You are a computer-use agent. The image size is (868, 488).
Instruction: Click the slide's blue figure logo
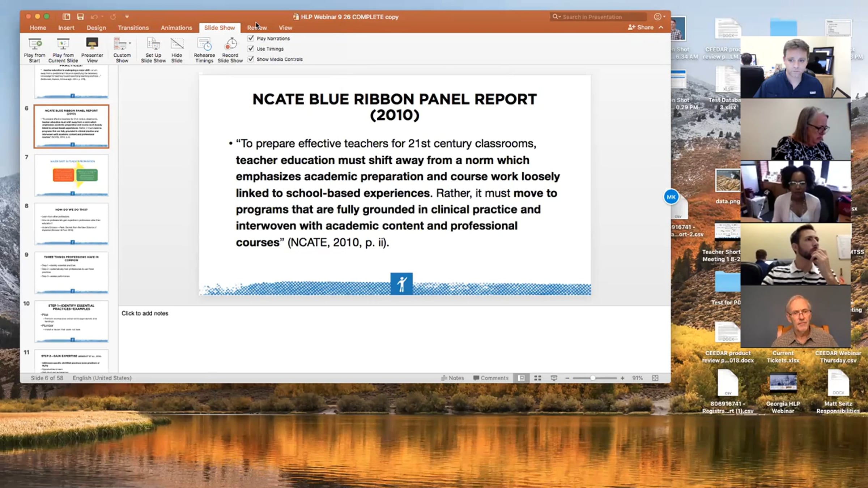401,284
